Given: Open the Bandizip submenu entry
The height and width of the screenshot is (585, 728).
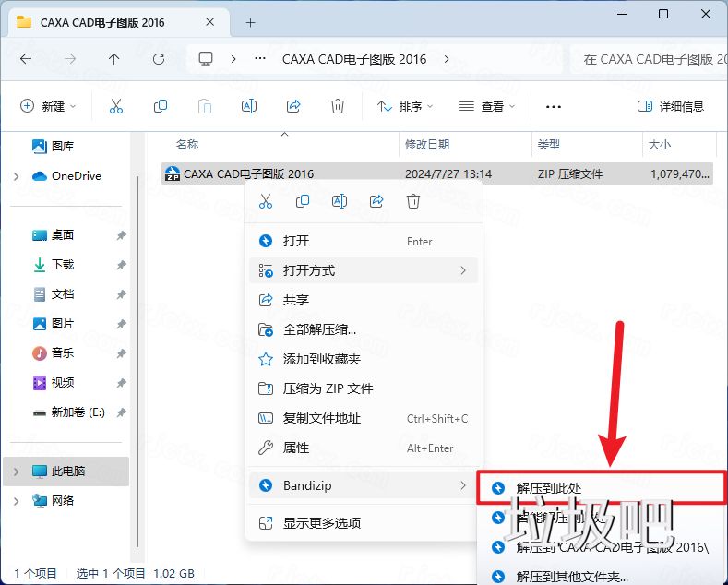Looking at the screenshot, I should [364, 485].
